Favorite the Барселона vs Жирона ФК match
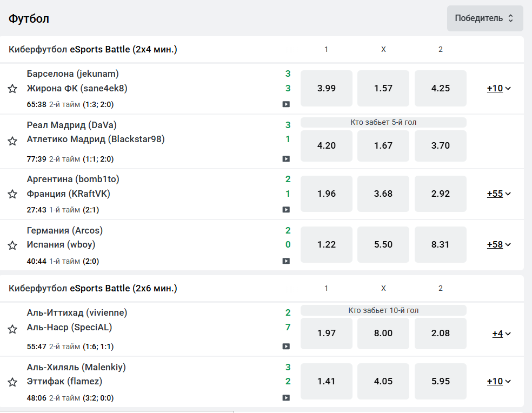 point(12,89)
